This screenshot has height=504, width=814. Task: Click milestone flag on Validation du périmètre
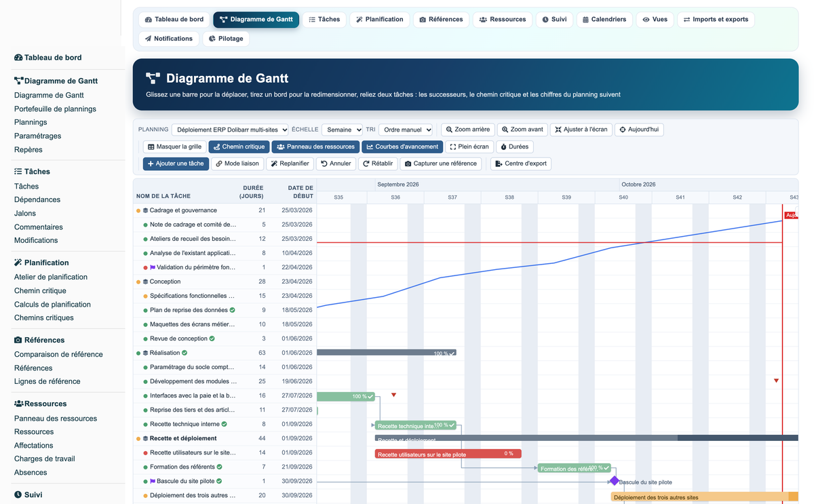(153, 267)
